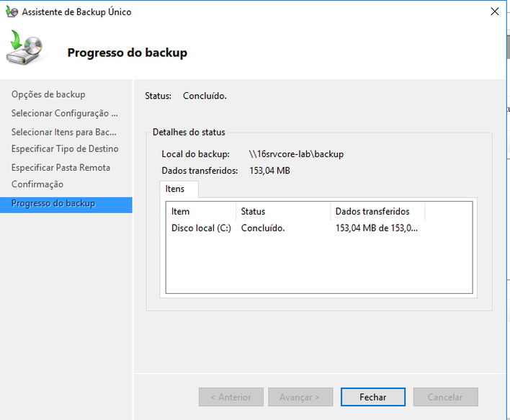The image size is (510, 420).
Task: Click the Status column header
Action: (283, 212)
